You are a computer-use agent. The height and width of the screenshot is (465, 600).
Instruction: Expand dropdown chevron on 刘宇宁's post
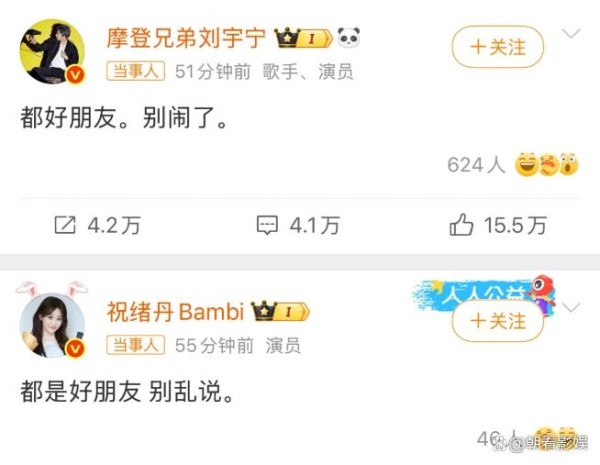point(571,33)
